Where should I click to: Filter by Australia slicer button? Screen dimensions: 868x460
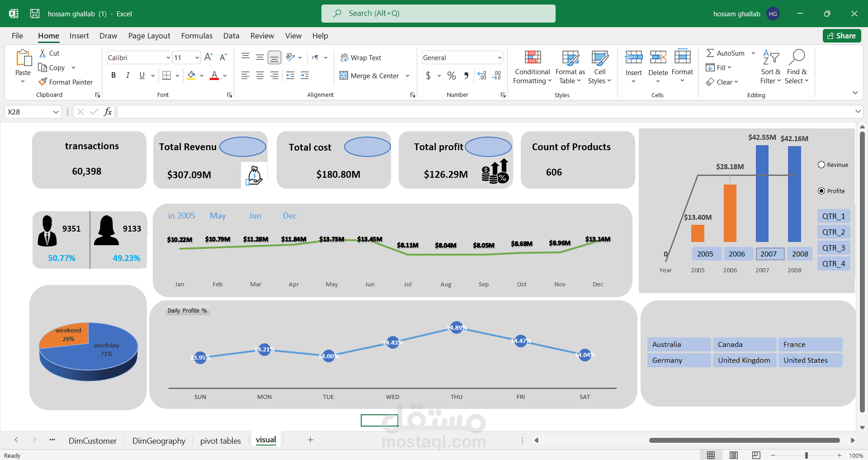(679, 344)
